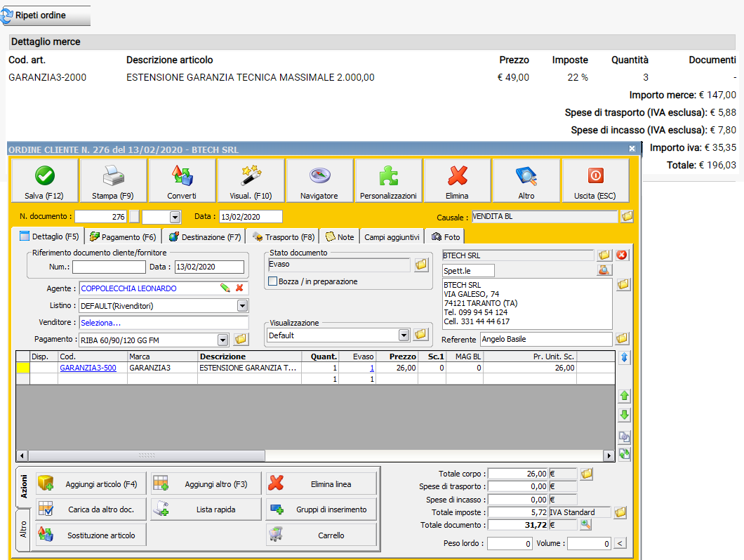Switch to the Pagamento (F6) tab

coord(123,237)
